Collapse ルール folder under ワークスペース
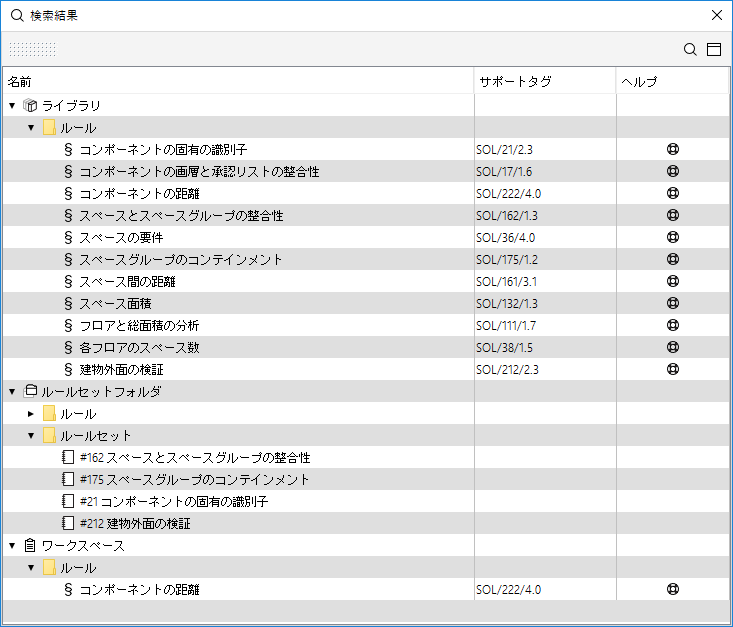Image resolution: width=733 pixels, height=627 pixels. (x=31, y=568)
